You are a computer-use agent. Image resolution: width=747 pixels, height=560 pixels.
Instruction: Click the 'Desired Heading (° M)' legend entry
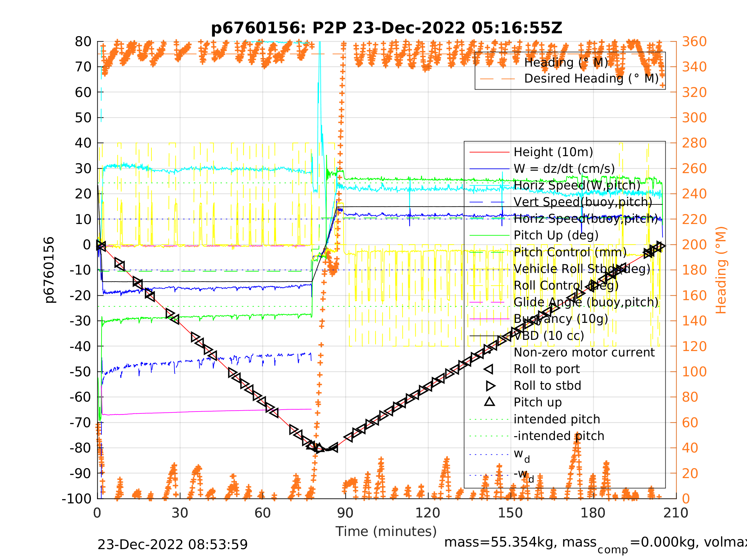tap(591, 79)
